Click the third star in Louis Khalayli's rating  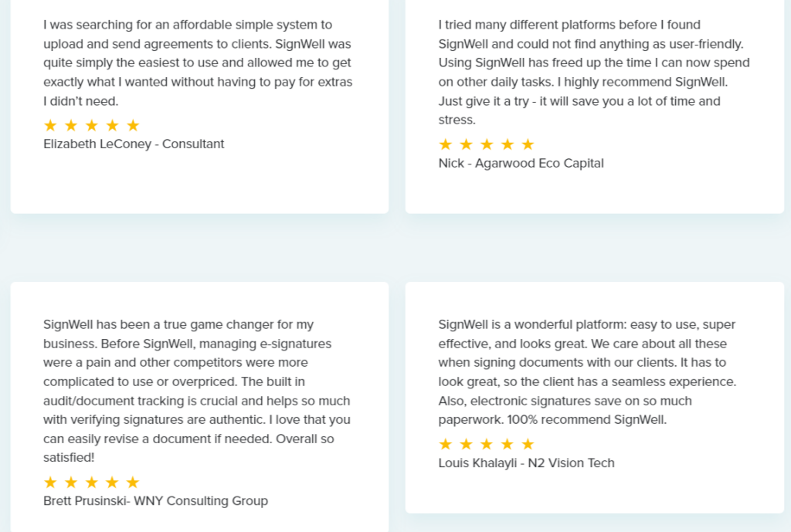(487, 444)
